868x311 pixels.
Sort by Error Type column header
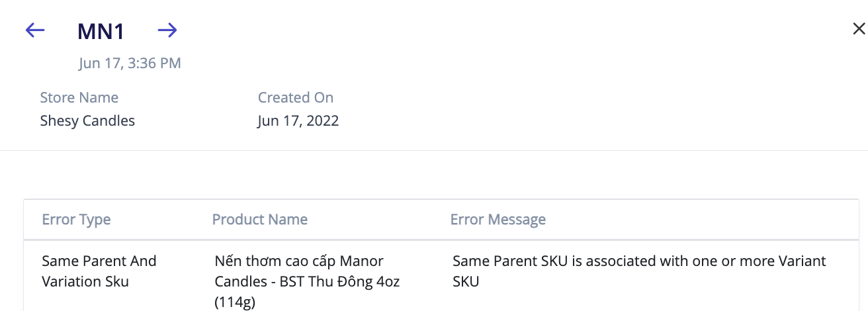(76, 220)
